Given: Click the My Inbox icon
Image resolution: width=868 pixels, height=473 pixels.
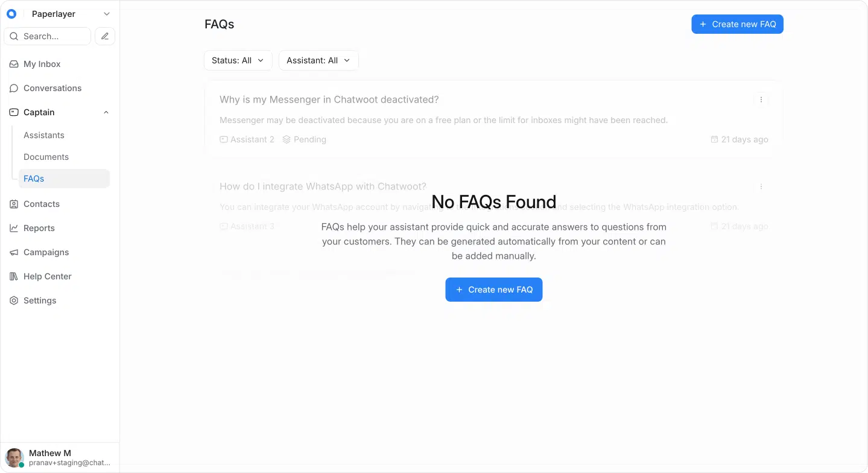Looking at the screenshot, I should coord(14,64).
